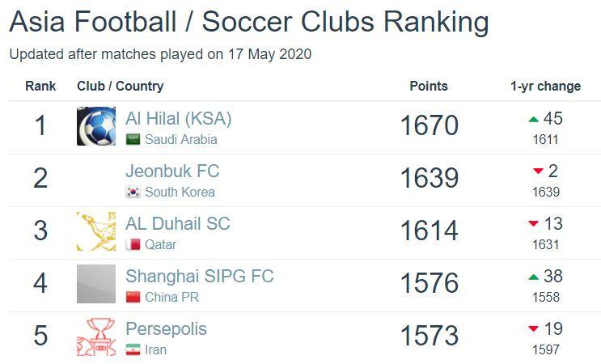Click the Saudi Arabia flag icon
The height and width of the screenshot is (364, 601).
pos(133,139)
